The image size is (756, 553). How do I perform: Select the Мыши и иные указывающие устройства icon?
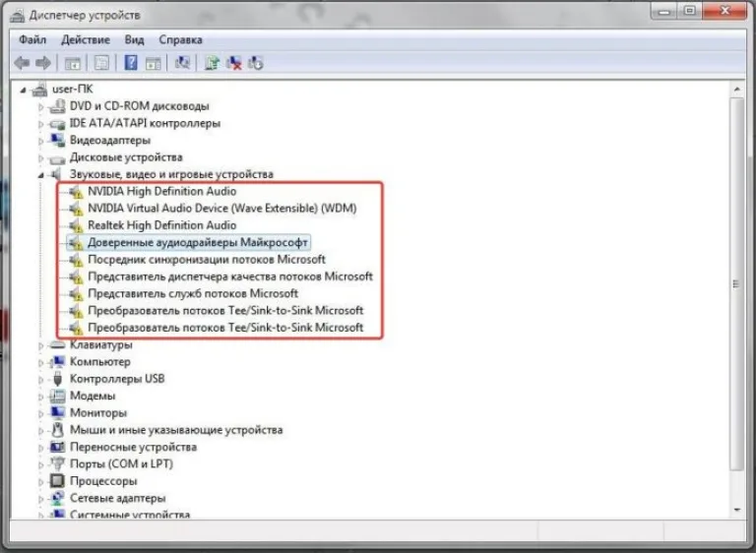(x=57, y=430)
